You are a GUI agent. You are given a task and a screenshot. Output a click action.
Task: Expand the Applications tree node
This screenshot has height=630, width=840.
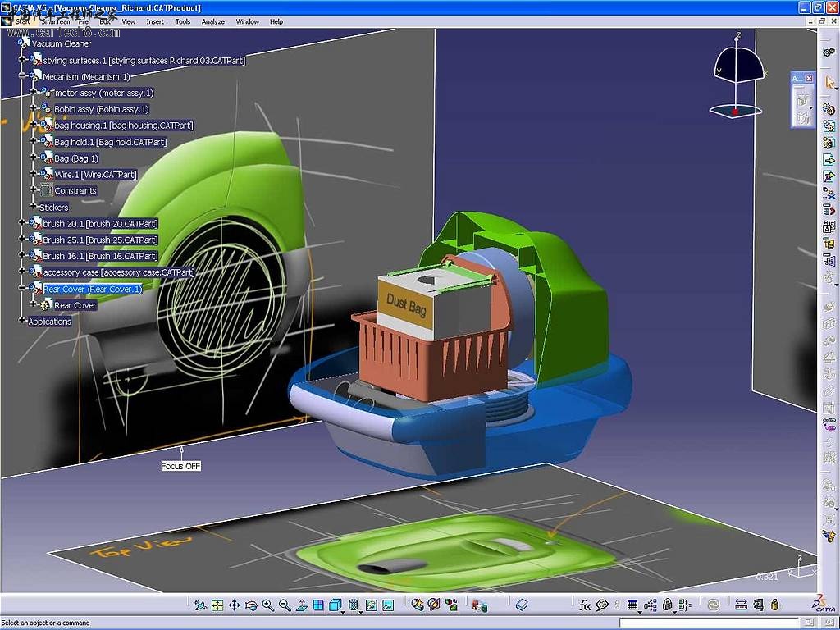click(x=23, y=322)
